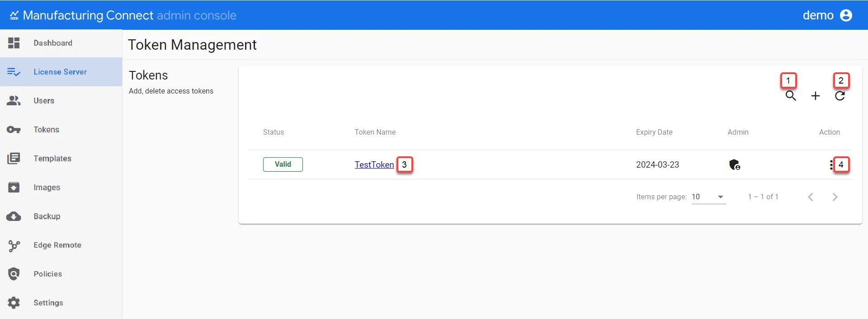Click the Policies shield icon
This screenshot has width=868, height=319.
tap(14, 274)
